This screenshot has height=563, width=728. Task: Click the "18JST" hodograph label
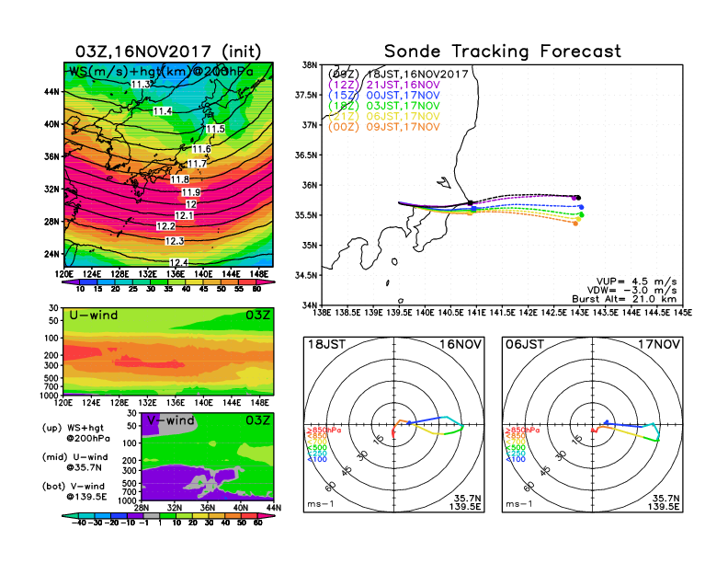[327, 344]
